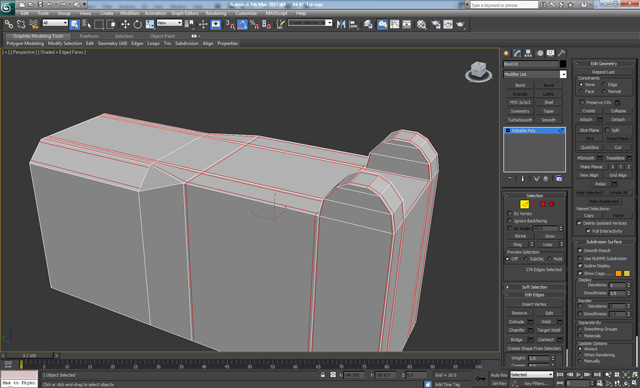This screenshot has width=640, height=388.
Task: Activate the Select Object tool
Action: click(x=74, y=24)
